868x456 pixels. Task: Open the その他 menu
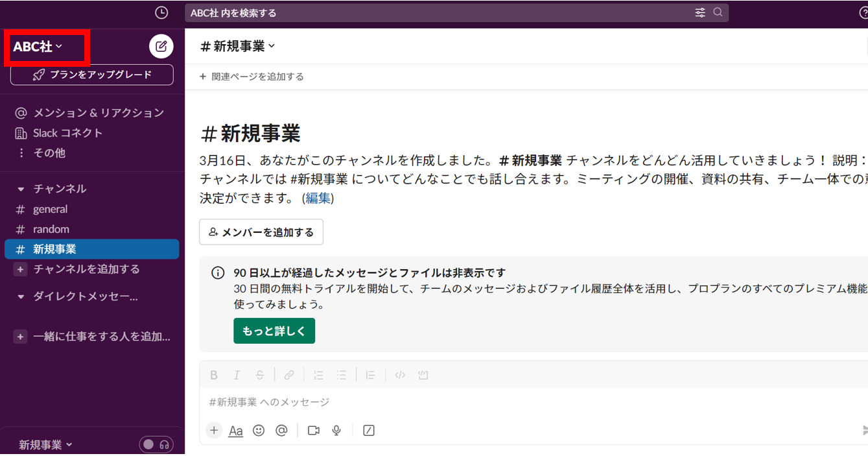click(x=49, y=152)
